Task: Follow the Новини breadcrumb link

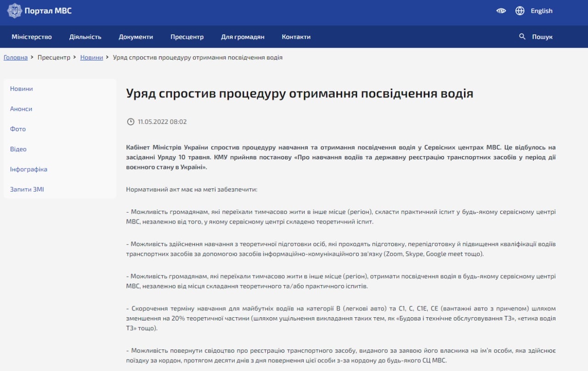Action: (x=91, y=57)
